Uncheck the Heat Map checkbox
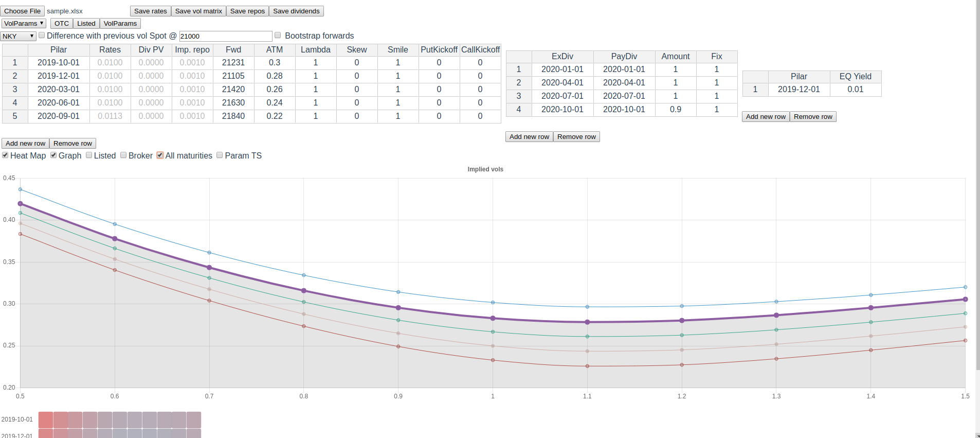 coord(5,155)
